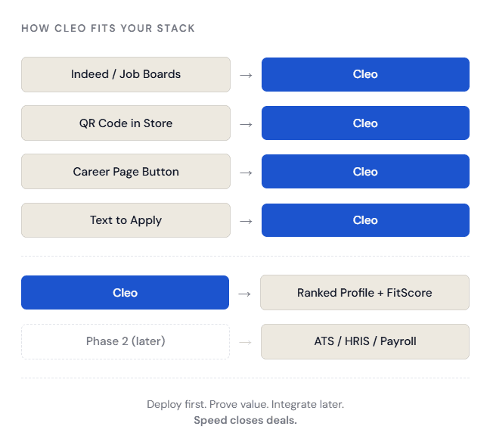The image size is (493, 448).
Task: Click the blue Cleo box left of Ranked Profile
Action: 125,292
